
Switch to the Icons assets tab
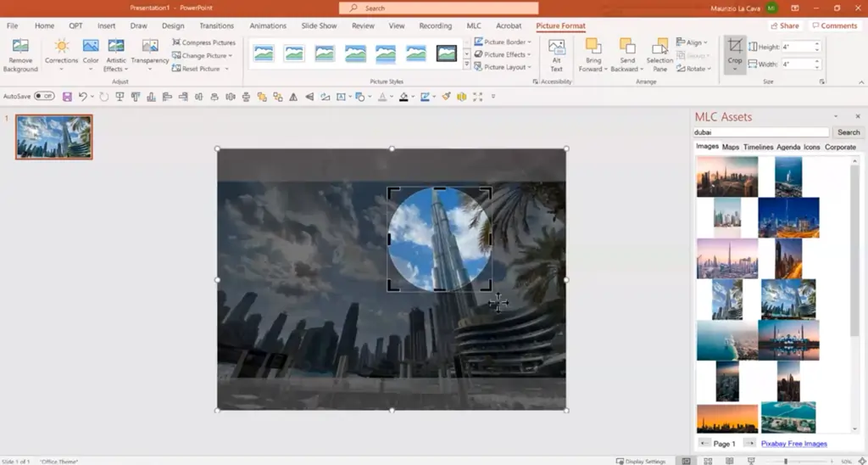811,147
